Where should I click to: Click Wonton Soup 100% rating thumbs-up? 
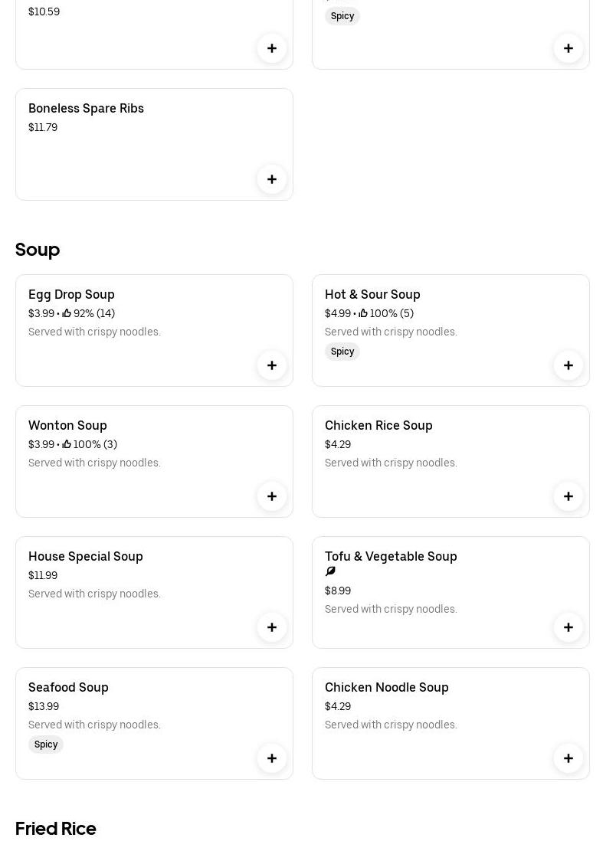(67, 444)
